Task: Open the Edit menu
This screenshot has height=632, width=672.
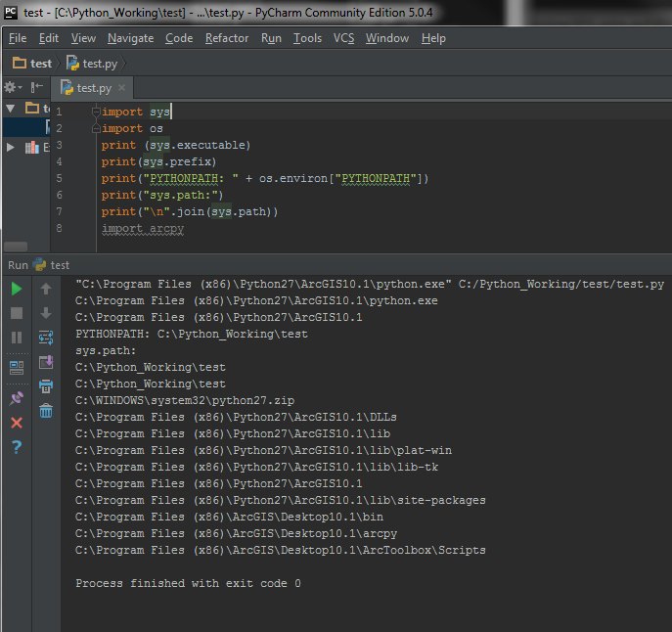Action: point(49,38)
